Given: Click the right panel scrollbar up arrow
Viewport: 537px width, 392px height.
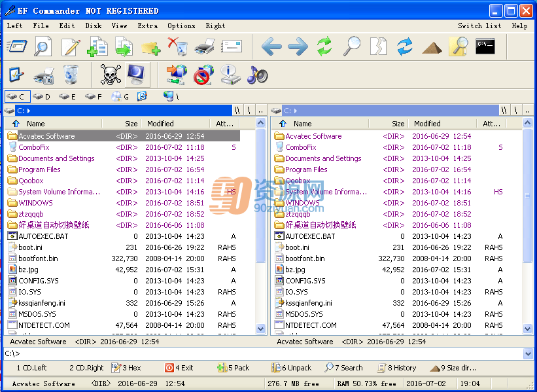Looking at the screenshot, I should (527, 122).
